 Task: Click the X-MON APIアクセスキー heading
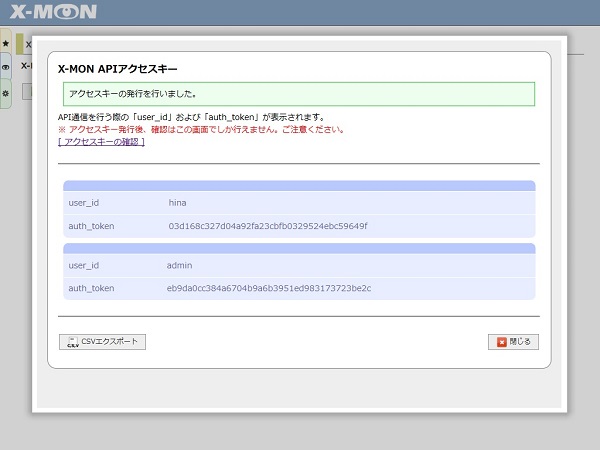pyautogui.click(x=117, y=69)
